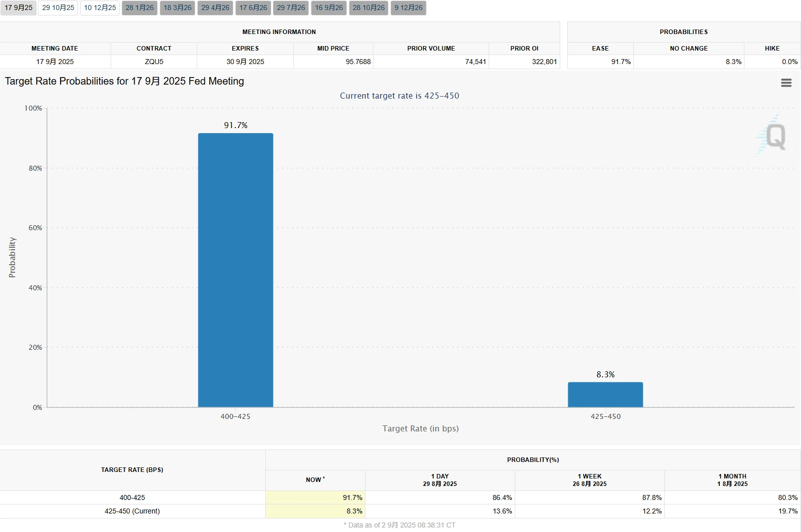Viewport: 801px width, 532px height.
Task: Click the 1 MONTH column header
Action: point(732,480)
